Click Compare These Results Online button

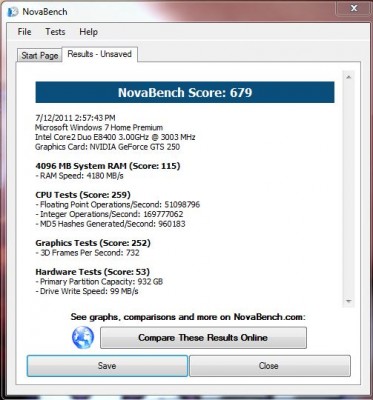pyautogui.click(x=203, y=338)
